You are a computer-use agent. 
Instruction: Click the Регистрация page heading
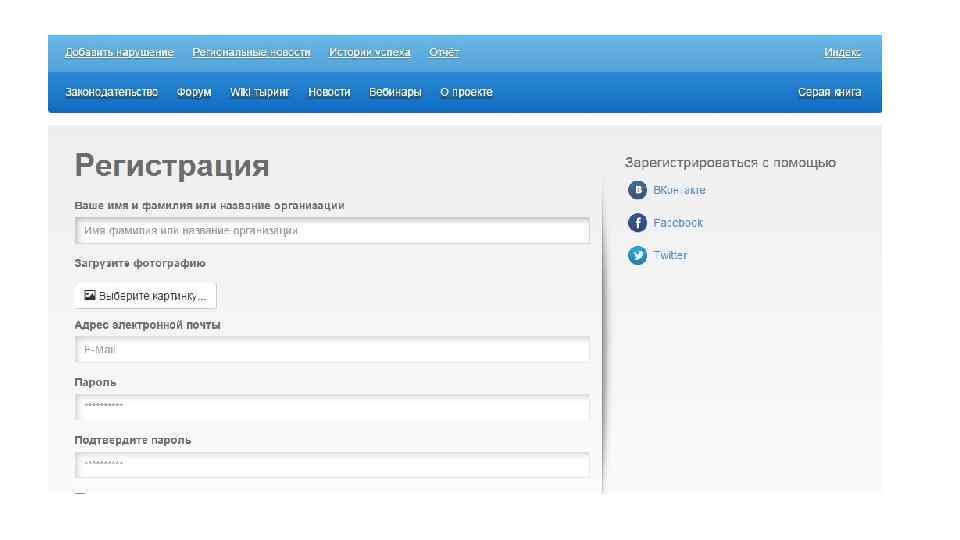[172, 166]
